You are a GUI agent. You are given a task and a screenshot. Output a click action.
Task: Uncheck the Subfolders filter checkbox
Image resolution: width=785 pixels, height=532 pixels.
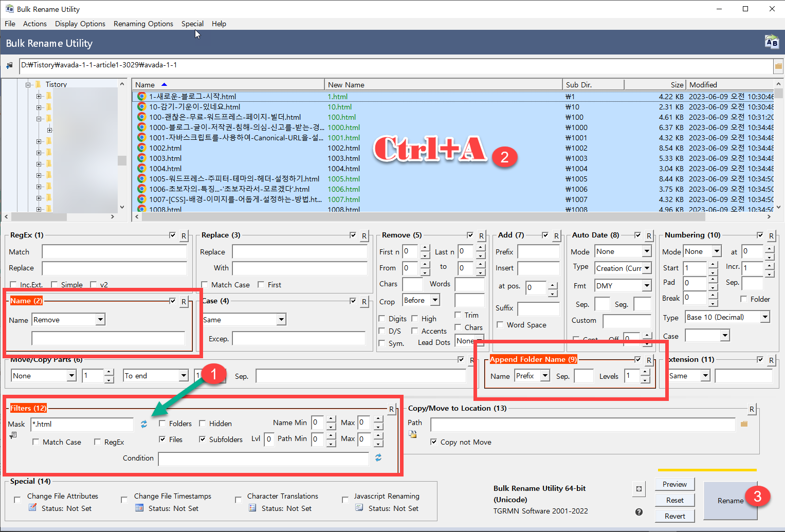pyautogui.click(x=203, y=439)
